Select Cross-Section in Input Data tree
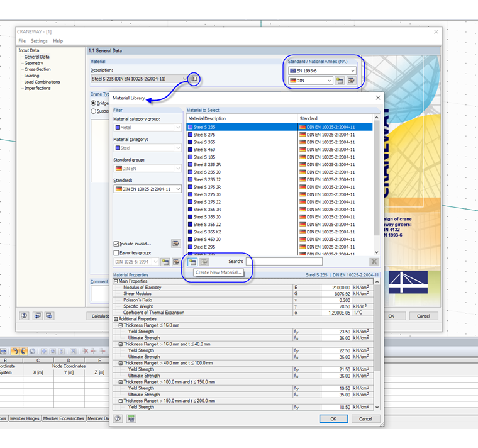Viewport: 478px width, 448px height. coord(38,69)
